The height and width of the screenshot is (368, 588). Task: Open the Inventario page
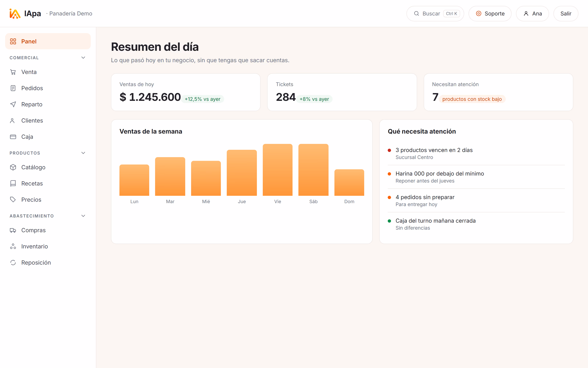48,246
